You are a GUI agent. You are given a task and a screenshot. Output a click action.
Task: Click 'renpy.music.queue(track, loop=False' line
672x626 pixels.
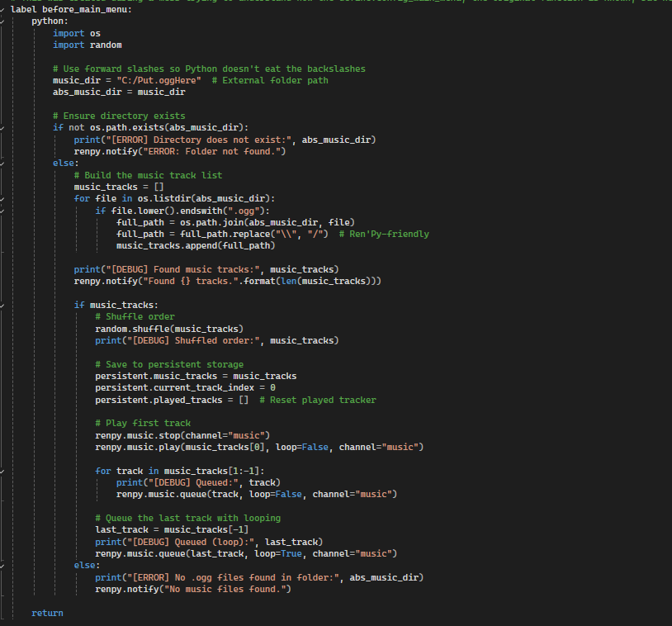pos(257,495)
